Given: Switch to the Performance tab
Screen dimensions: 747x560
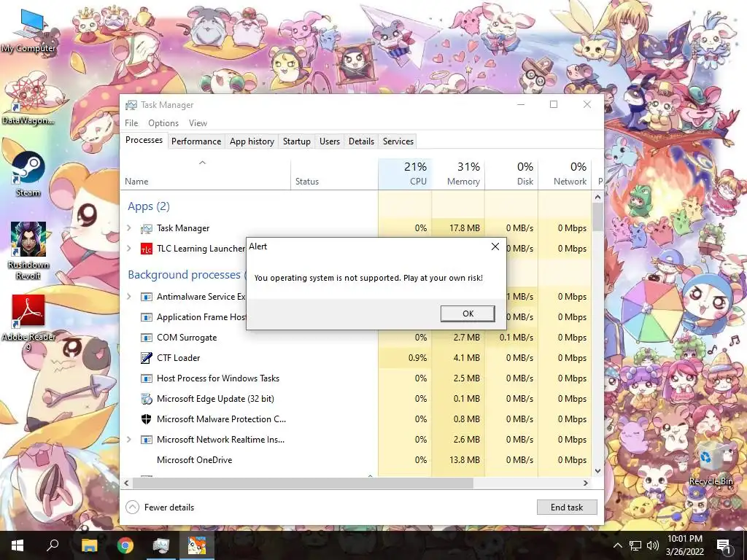Looking at the screenshot, I should tap(196, 141).
